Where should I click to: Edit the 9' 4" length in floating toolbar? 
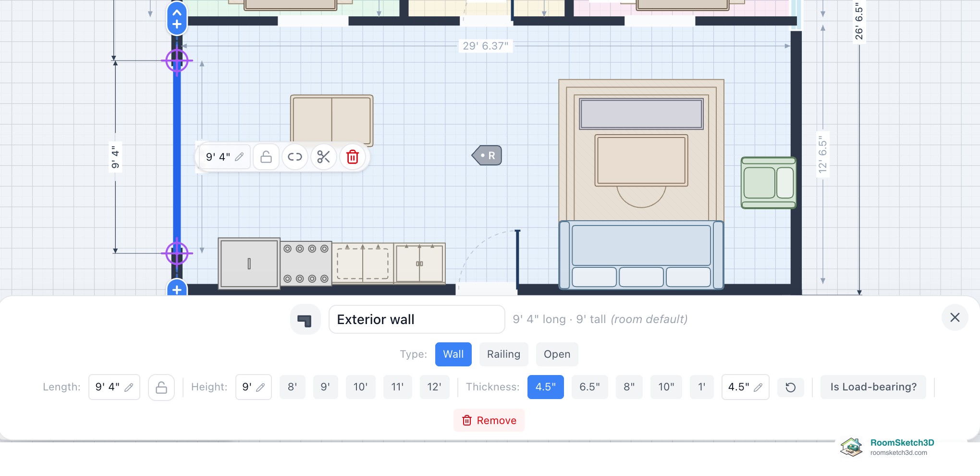[225, 157]
